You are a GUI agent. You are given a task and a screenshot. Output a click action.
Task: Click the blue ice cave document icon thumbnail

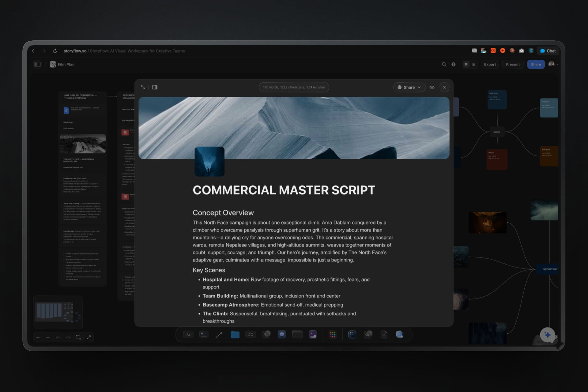209,162
